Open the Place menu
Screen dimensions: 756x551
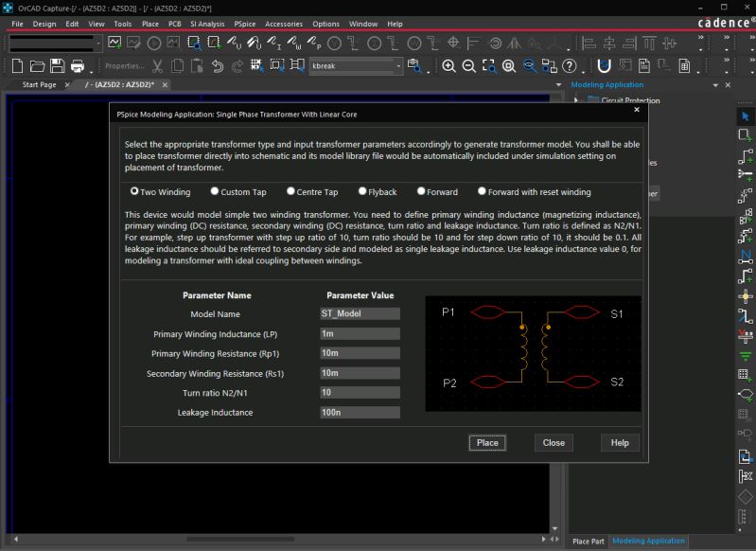click(x=149, y=24)
